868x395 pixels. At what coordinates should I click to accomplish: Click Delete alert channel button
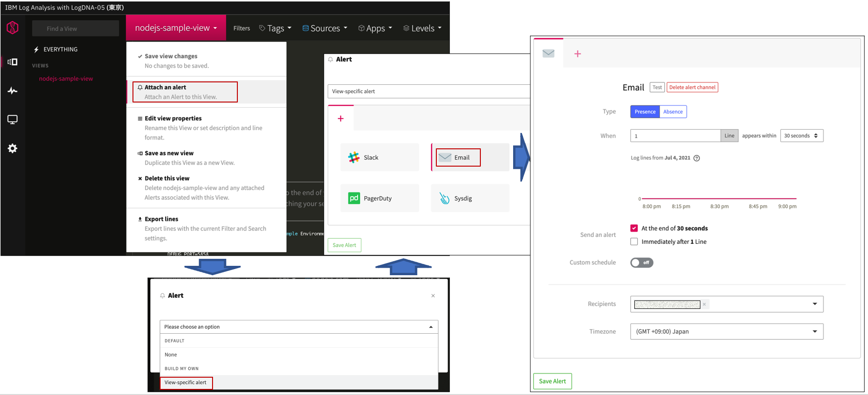pos(692,88)
